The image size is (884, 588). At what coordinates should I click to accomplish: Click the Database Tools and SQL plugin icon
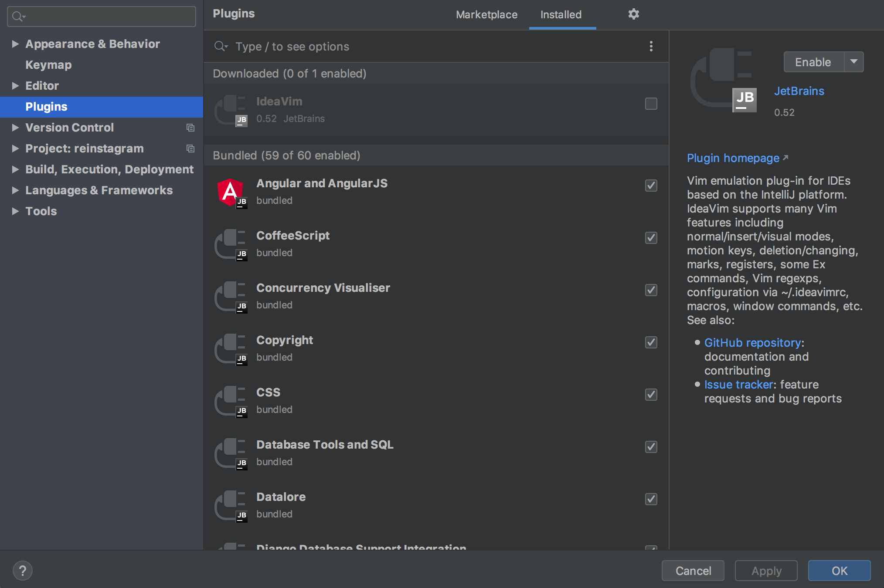tap(231, 454)
